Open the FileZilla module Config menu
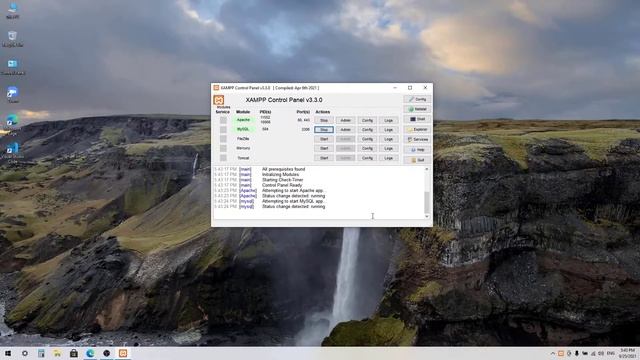640x360 pixels. point(367,139)
